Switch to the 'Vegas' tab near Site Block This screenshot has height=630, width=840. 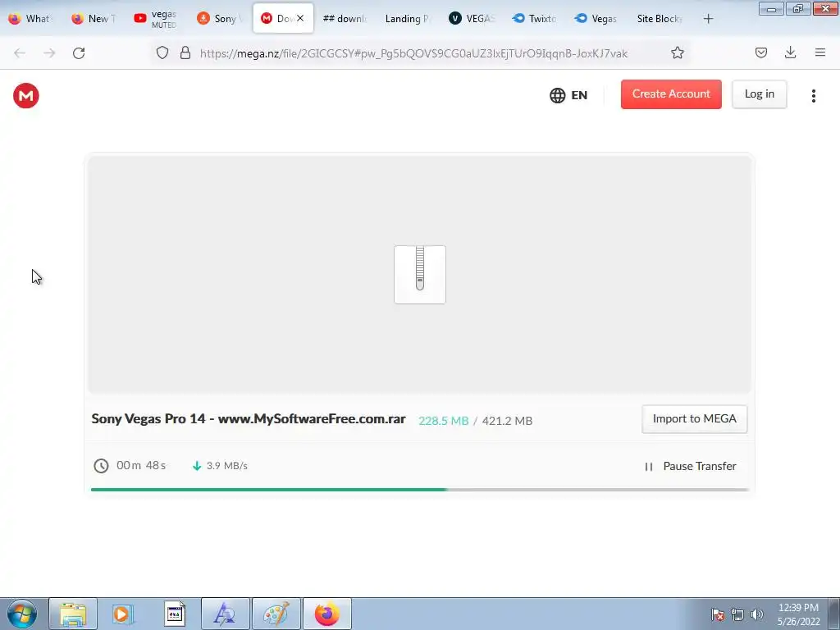tap(596, 18)
